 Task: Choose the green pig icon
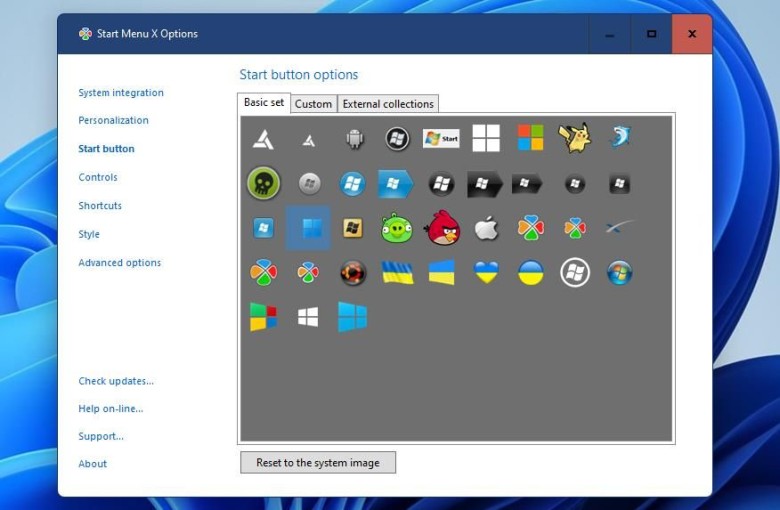[396, 228]
